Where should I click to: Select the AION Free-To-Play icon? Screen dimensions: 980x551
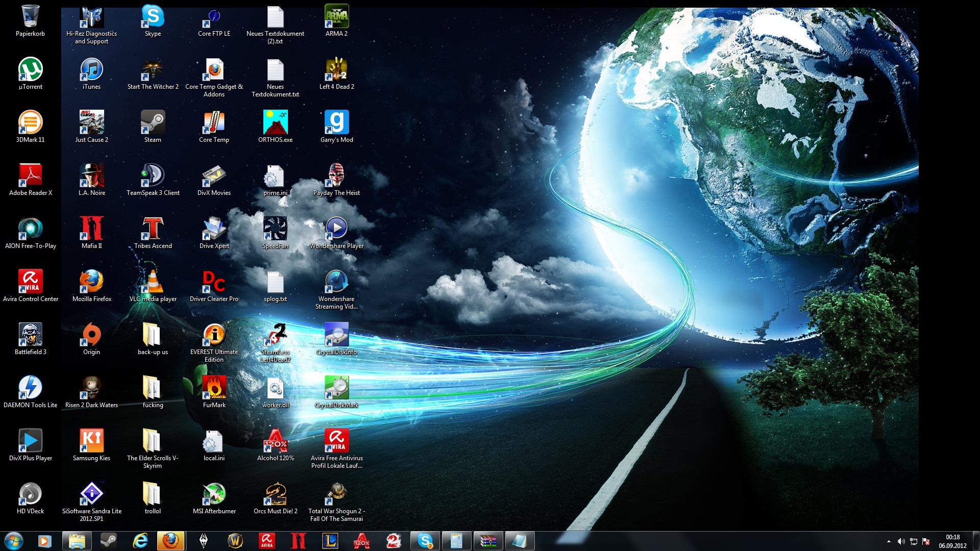[x=30, y=233]
